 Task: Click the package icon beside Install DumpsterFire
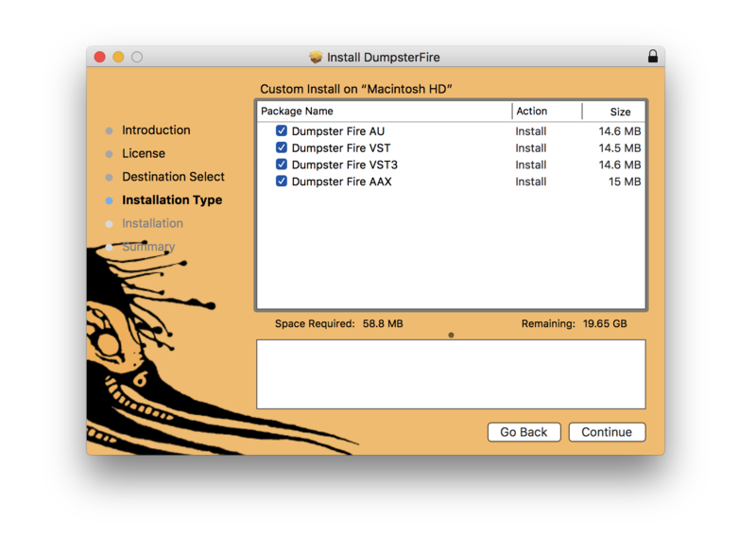316,58
